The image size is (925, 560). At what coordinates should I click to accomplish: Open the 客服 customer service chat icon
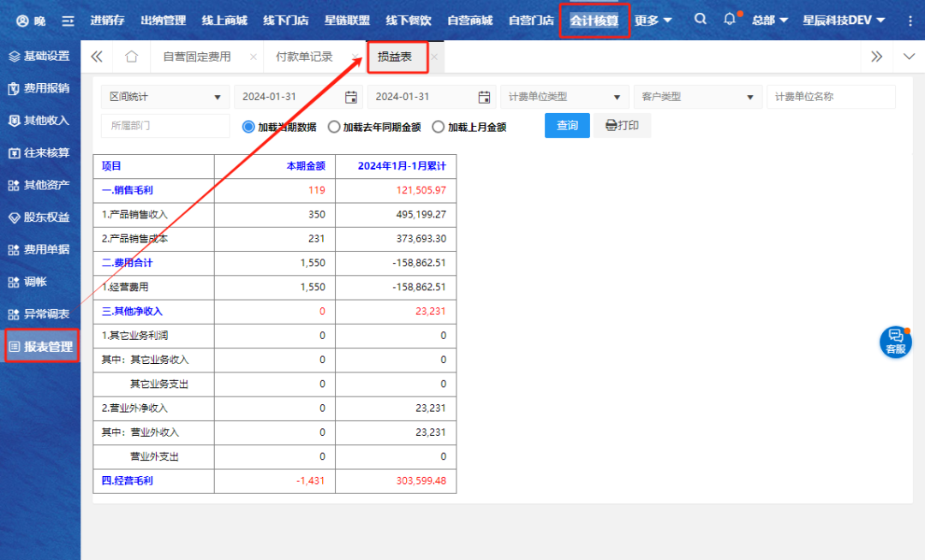pos(896,341)
